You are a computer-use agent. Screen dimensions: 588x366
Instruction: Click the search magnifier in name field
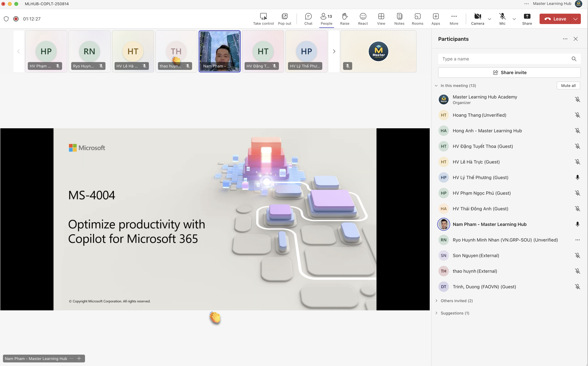click(x=574, y=59)
